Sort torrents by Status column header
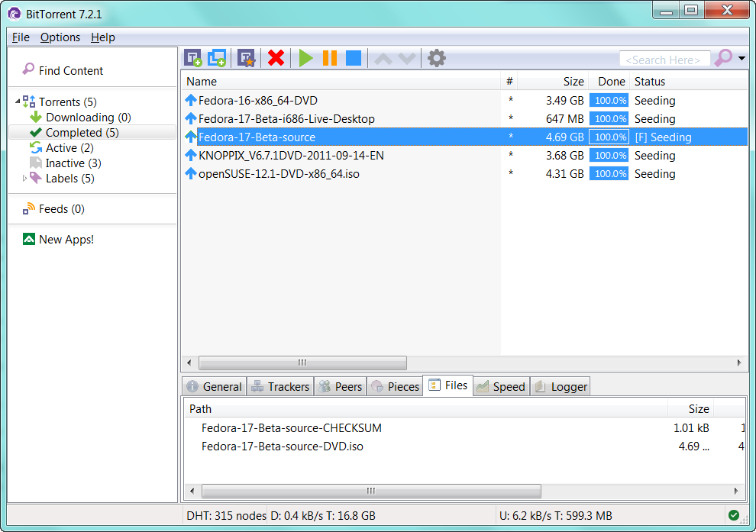756x532 pixels. [689, 82]
